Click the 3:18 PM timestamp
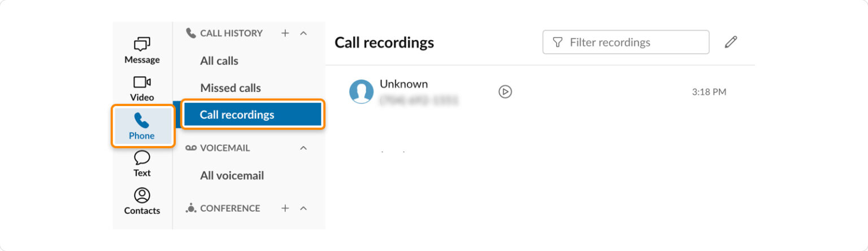This screenshot has height=251, width=868. pos(709,92)
